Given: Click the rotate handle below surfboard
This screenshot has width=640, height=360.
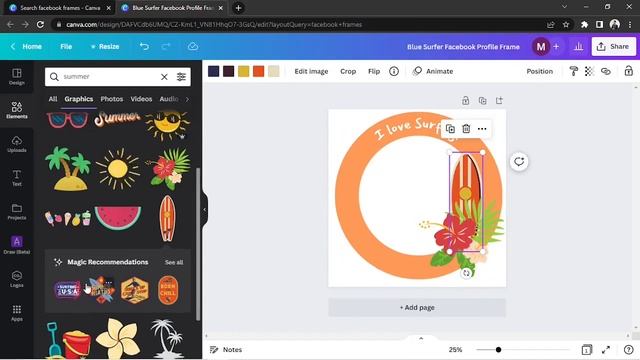Looking at the screenshot, I should (467, 273).
